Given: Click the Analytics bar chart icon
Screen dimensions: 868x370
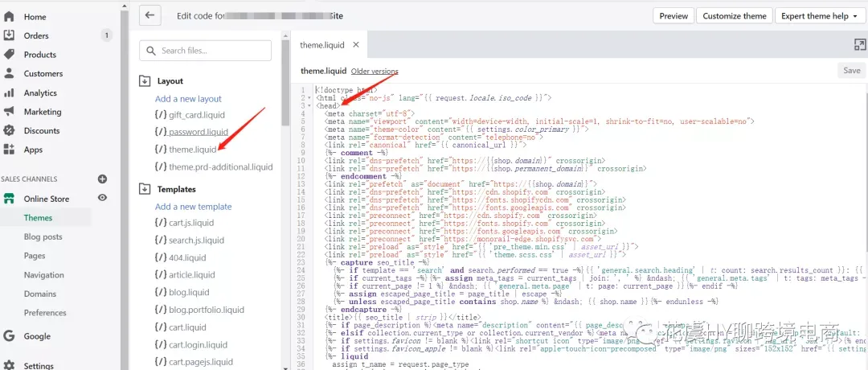Looking at the screenshot, I should tap(9, 92).
